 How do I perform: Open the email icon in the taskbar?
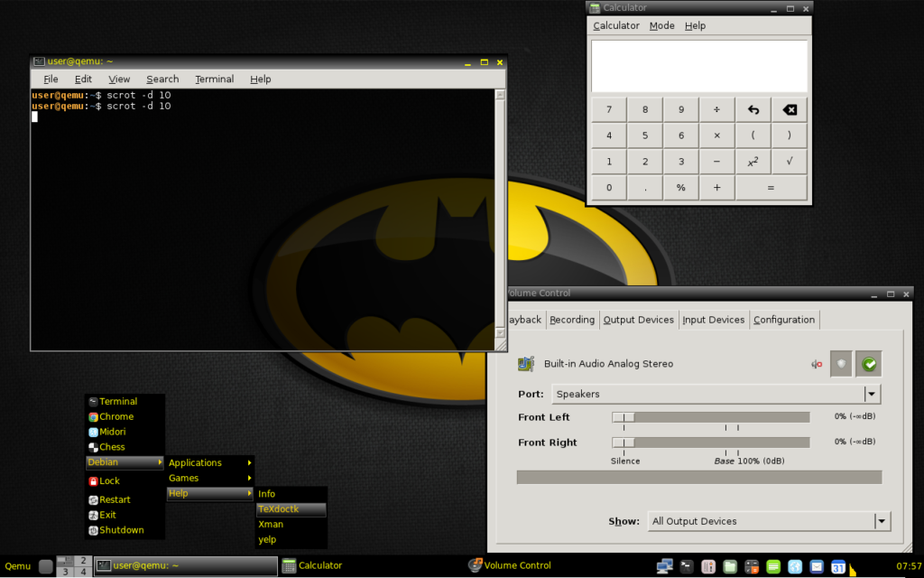tap(817, 566)
